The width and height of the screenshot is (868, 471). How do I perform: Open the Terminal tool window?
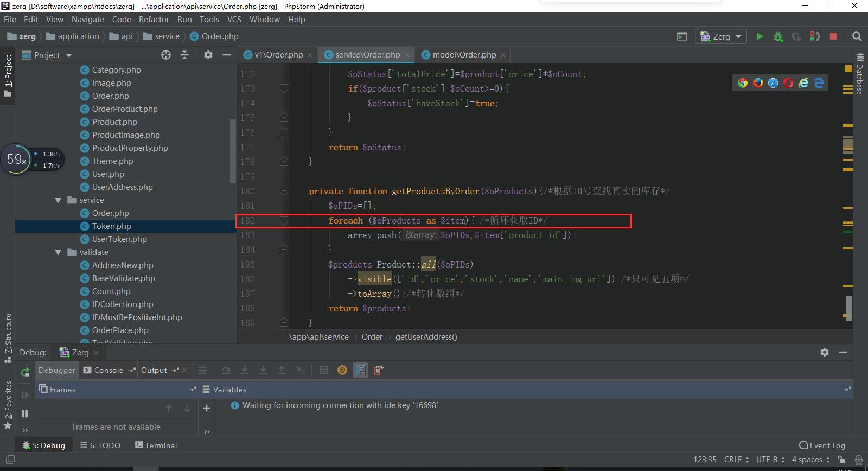pos(156,445)
